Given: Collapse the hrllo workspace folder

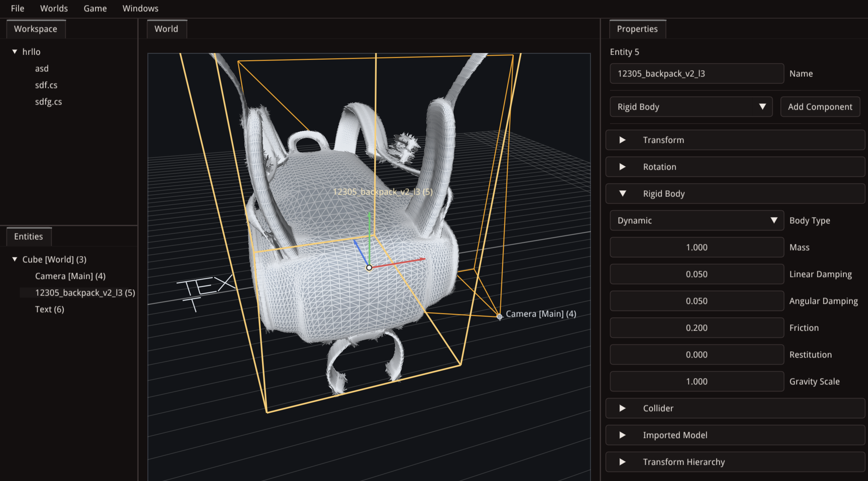Looking at the screenshot, I should (x=15, y=51).
